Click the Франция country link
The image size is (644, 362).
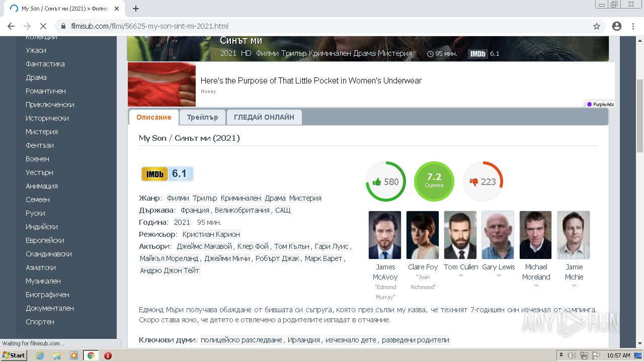pos(195,210)
